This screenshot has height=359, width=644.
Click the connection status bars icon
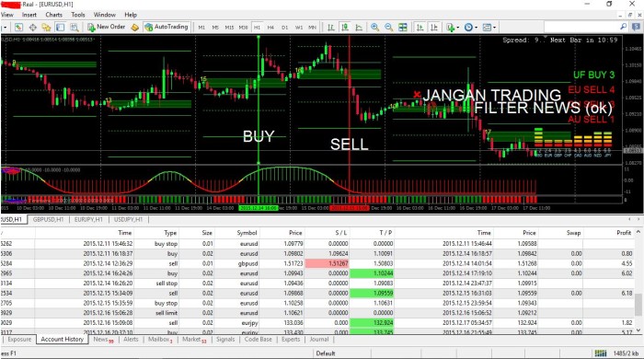pos(601,353)
